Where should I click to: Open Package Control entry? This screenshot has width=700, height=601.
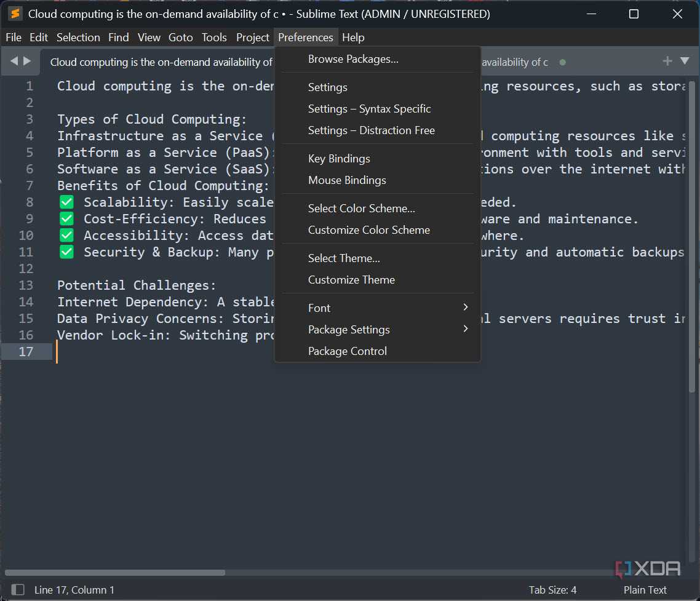click(x=377, y=351)
